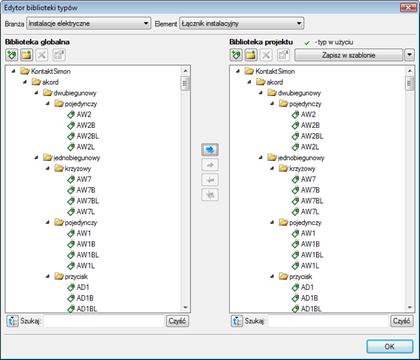Click gray left-arrow transfer button

pyautogui.click(x=210, y=180)
